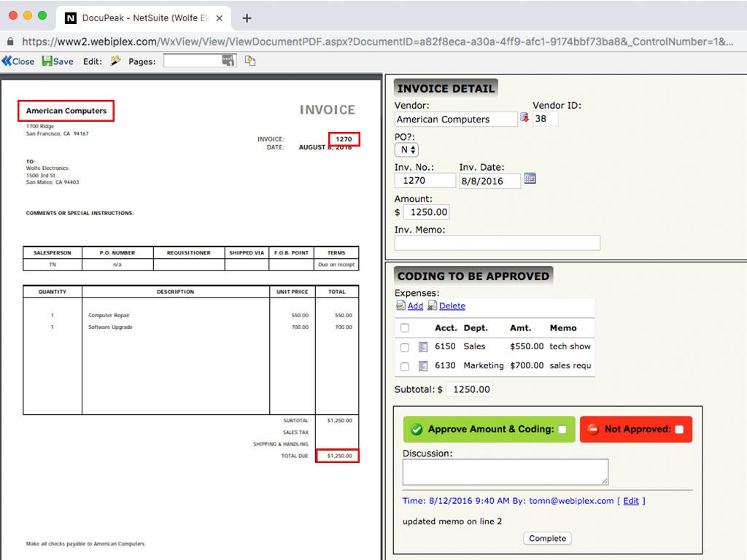Viewport: 747px width, 560px height.
Task: Open the PO? dropdown
Action: click(406, 149)
